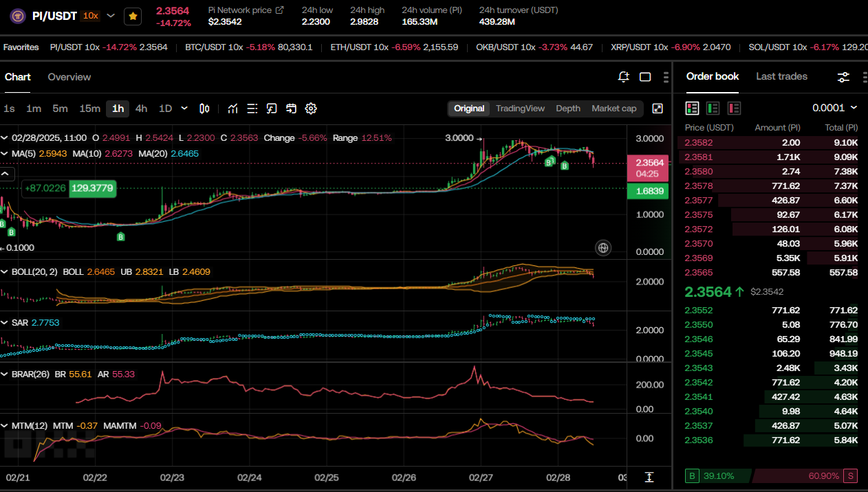Click the chart panel layout rectangle icon
The width and height of the screenshot is (868, 492).
pos(645,77)
